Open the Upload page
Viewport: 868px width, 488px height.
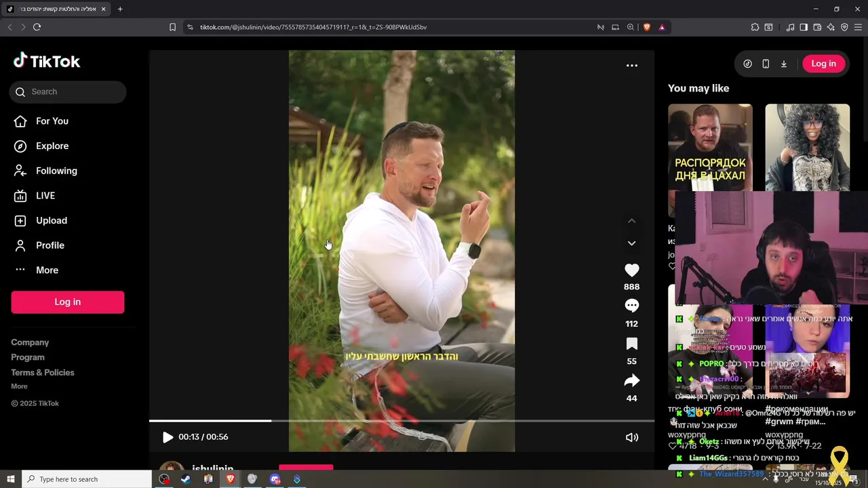point(41,221)
